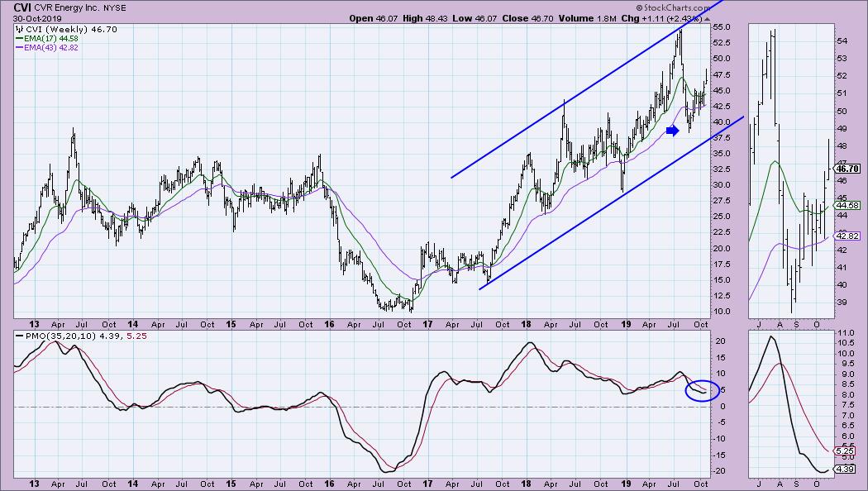Screen dimensions: 868x491
Task: Click the purple EMA(43) legend line swatch
Action: (20, 48)
